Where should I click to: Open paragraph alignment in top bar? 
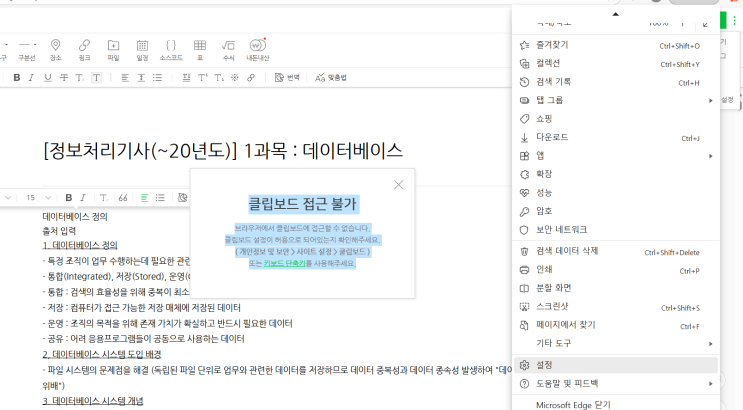[125, 78]
